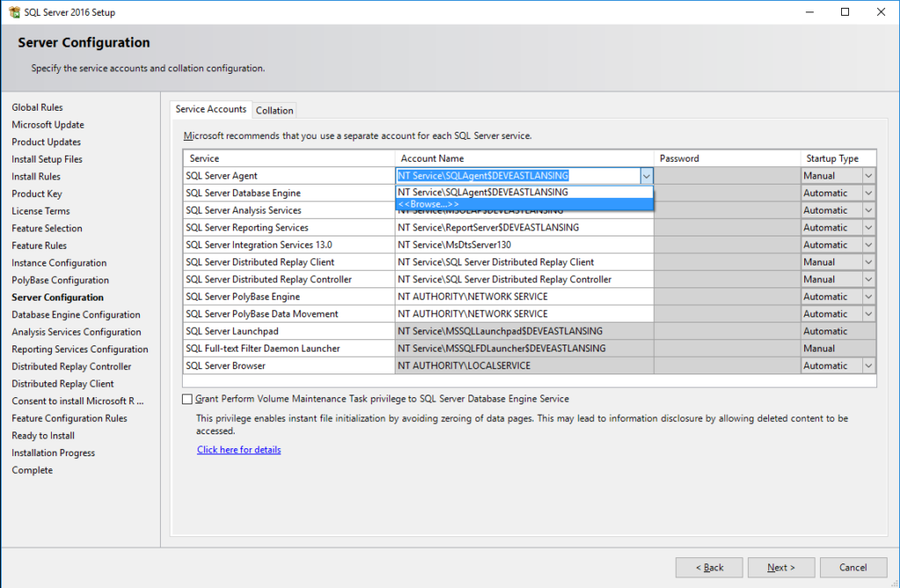This screenshot has width=900, height=588.
Task: Open Startup Type dropdown for SQL Server Distributed Replay Client
Action: [870, 261]
